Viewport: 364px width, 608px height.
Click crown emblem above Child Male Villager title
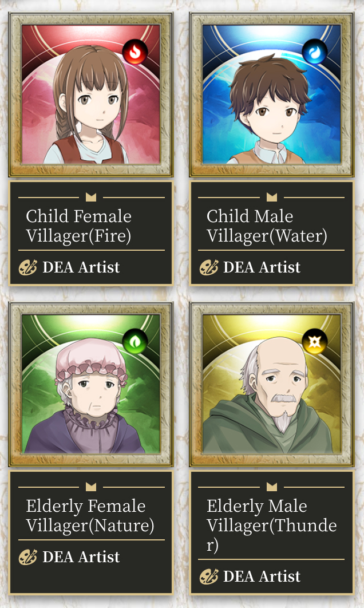click(x=272, y=197)
